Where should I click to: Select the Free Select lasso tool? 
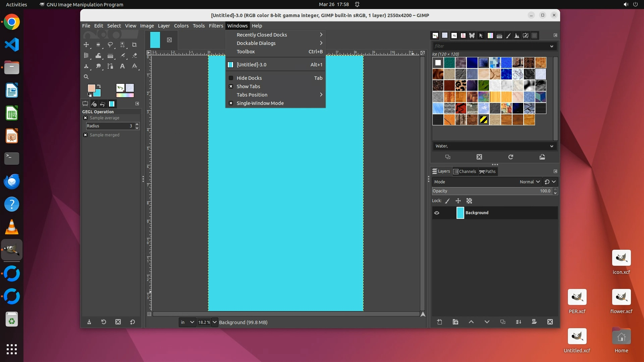pyautogui.click(x=110, y=45)
